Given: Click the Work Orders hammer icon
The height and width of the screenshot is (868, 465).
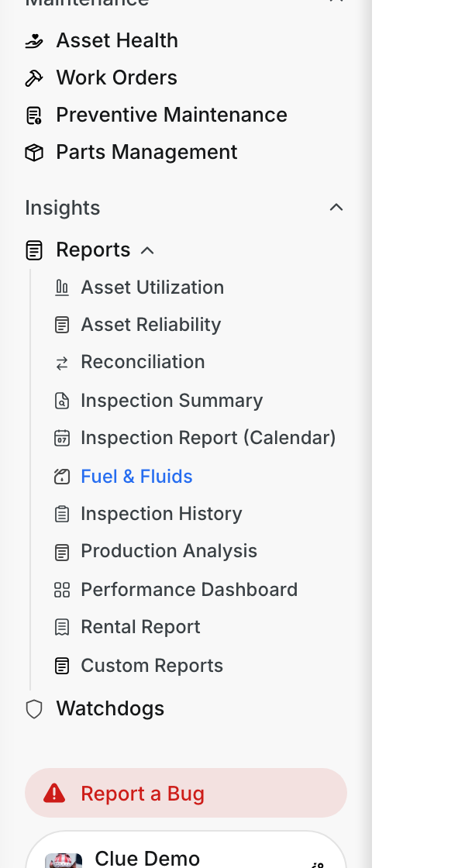Looking at the screenshot, I should click(x=34, y=78).
